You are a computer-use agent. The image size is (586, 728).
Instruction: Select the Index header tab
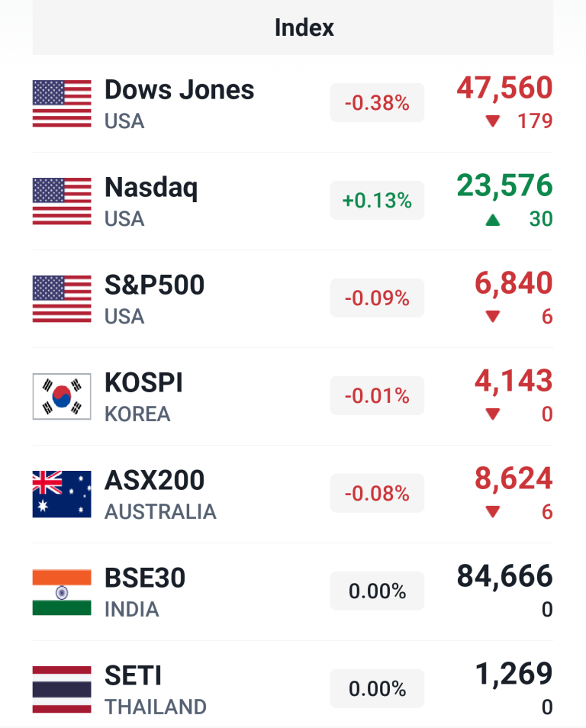(x=304, y=28)
